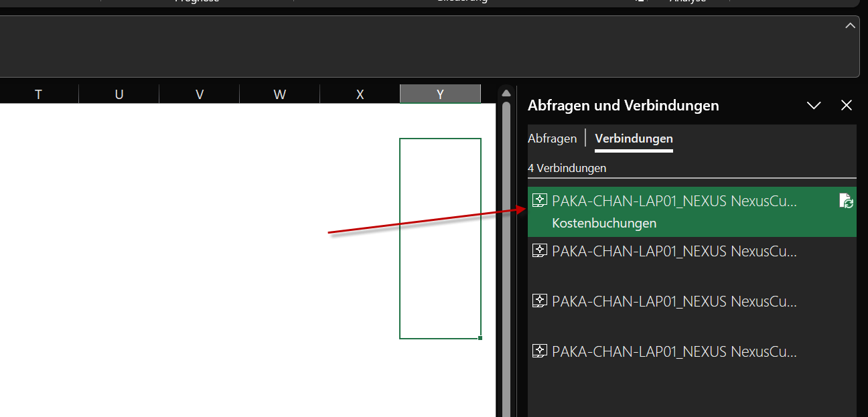This screenshot has width=868, height=417.
Task: Select the Kostenbuchungen connection entry
Action: point(692,212)
